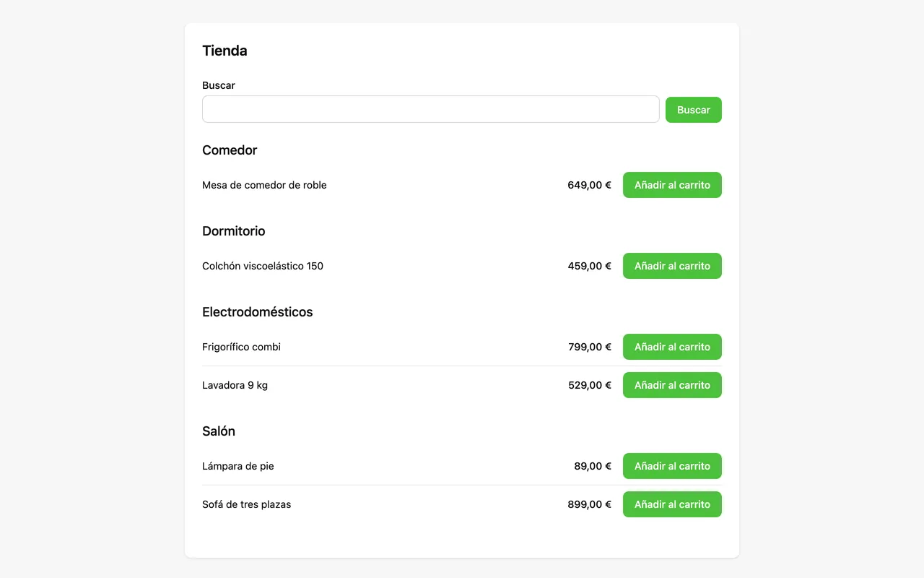The width and height of the screenshot is (924, 578).
Task: Select the Tienda page heading
Action: pyautogui.click(x=225, y=51)
